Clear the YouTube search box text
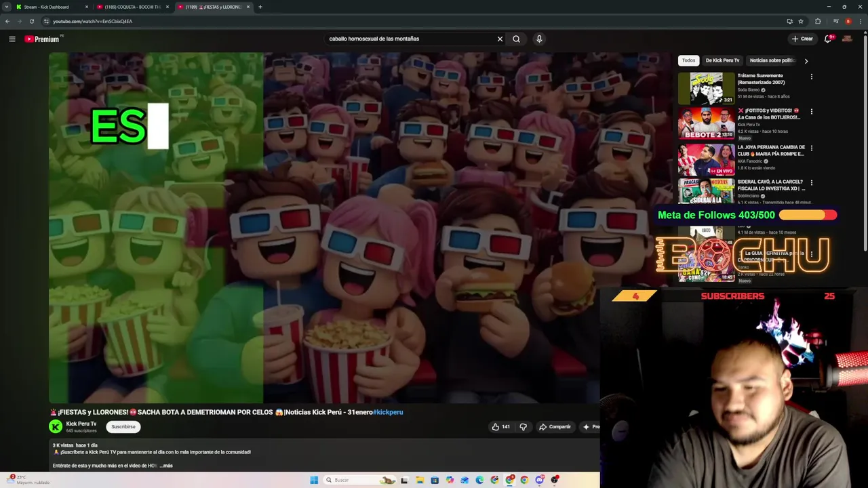Image resolution: width=868 pixels, height=488 pixels. tap(500, 39)
